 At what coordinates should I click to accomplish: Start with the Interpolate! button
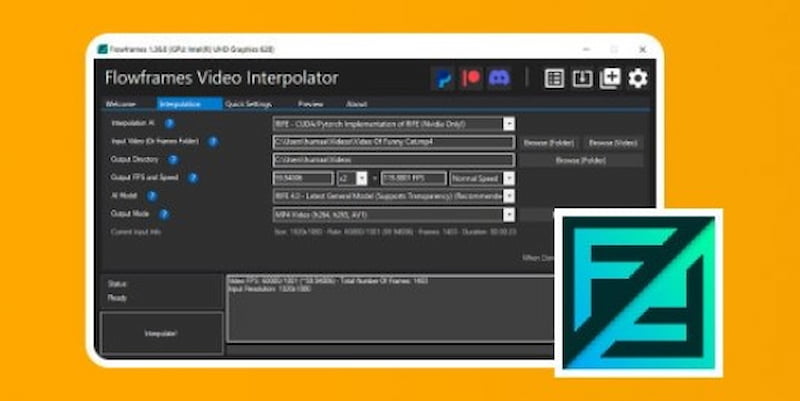point(162,333)
